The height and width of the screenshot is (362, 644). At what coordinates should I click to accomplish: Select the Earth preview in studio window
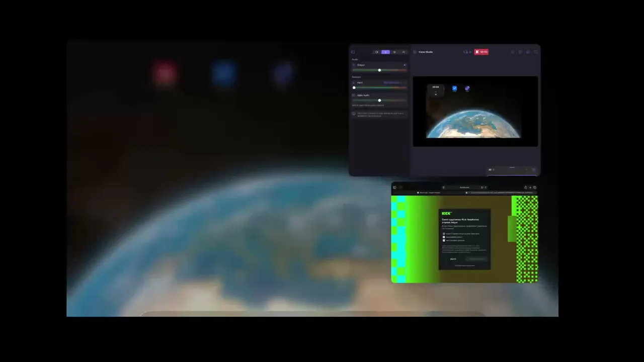[x=475, y=111]
